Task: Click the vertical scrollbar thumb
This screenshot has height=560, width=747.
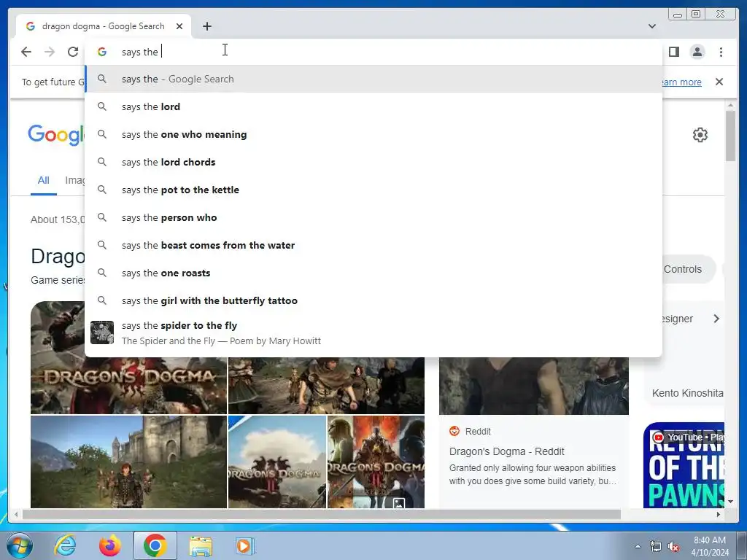Action: (x=730, y=136)
